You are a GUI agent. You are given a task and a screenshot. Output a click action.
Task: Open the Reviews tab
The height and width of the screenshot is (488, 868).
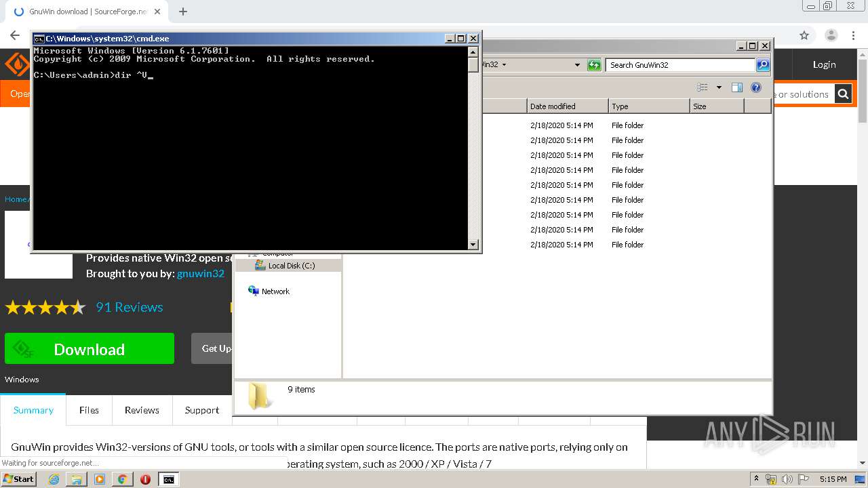click(142, 410)
